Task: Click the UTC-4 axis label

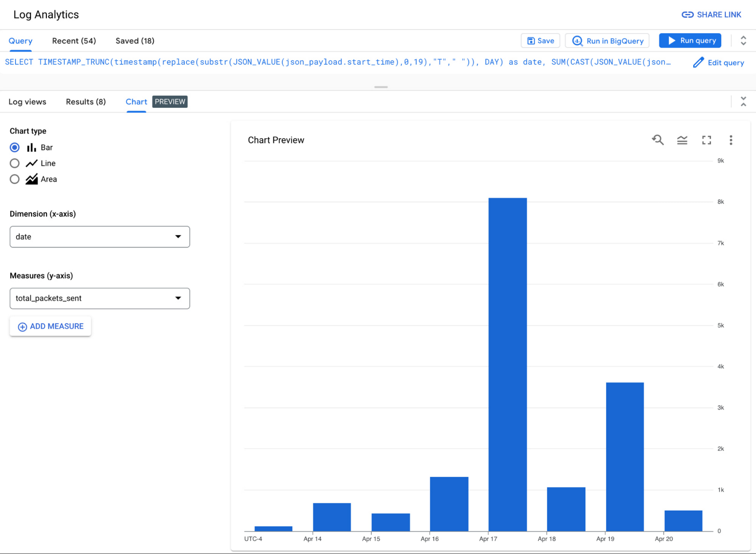Action: coord(253,539)
